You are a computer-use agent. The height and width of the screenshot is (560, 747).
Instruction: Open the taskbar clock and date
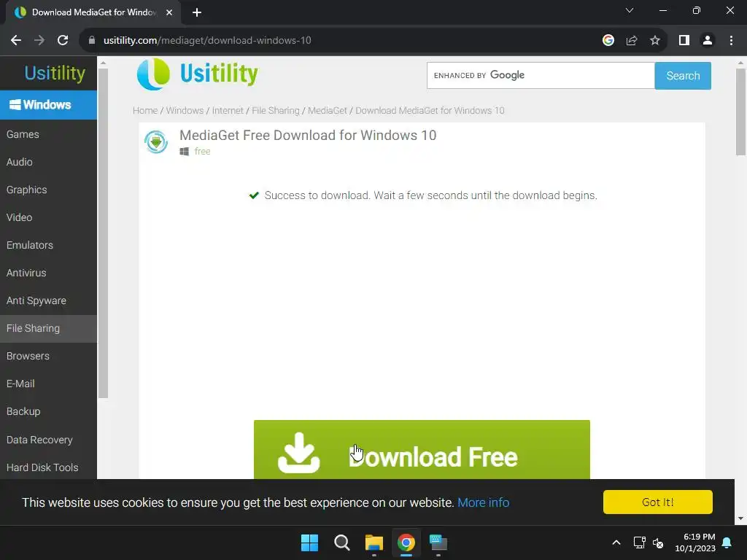click(695, 542)
